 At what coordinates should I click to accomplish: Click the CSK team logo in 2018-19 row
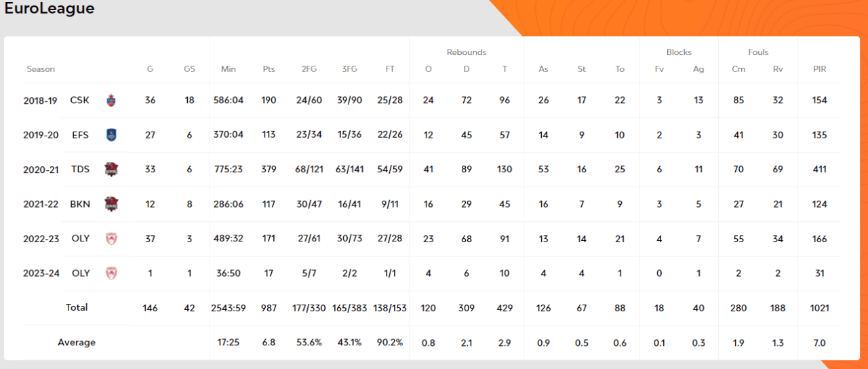coord(111,100)
